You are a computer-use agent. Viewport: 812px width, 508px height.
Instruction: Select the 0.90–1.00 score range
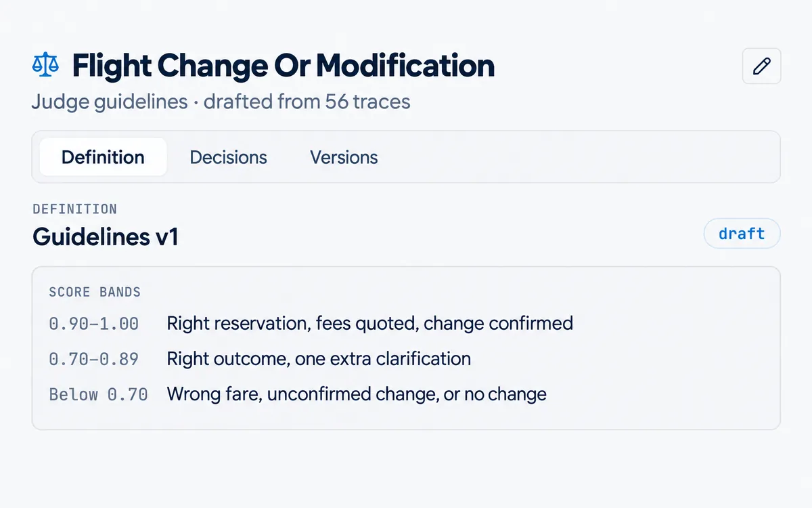click(x=94, y=323)
